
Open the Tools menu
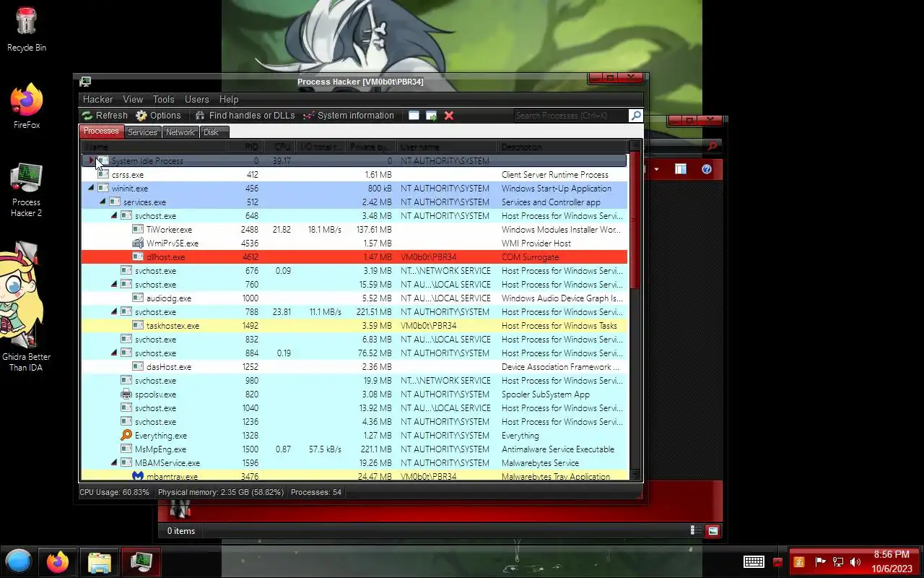click(163, 100)
